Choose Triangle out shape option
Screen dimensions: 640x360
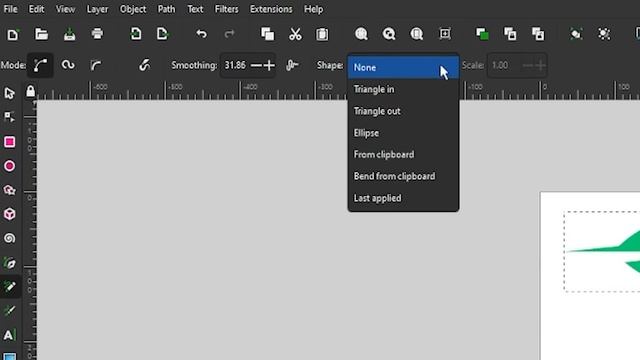[403, 111]
